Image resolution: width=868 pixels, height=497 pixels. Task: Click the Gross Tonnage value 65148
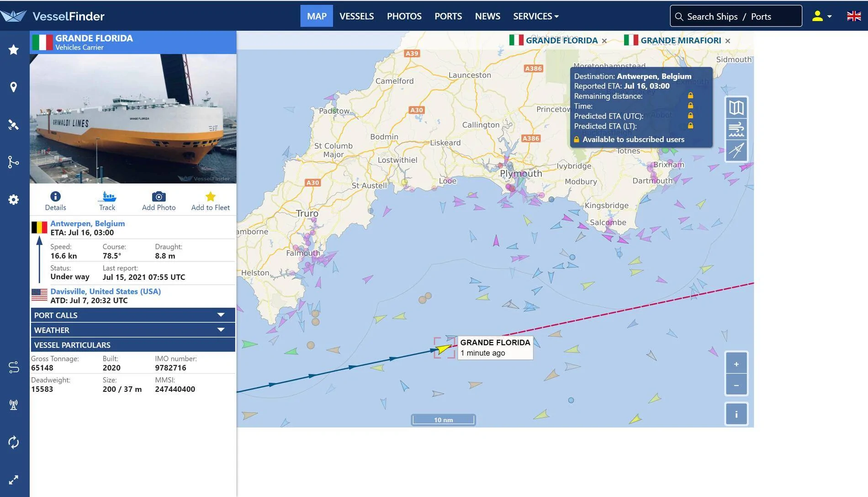(x=42, y=368)
